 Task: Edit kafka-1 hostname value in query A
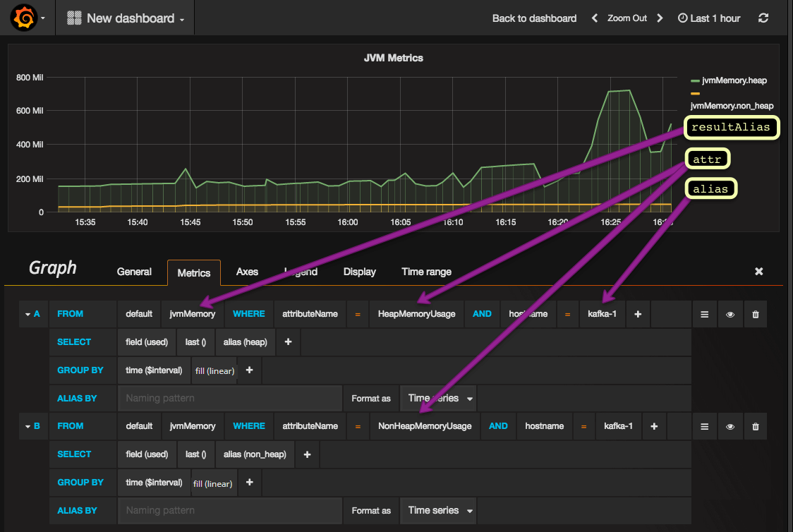(x=602, y=314)
